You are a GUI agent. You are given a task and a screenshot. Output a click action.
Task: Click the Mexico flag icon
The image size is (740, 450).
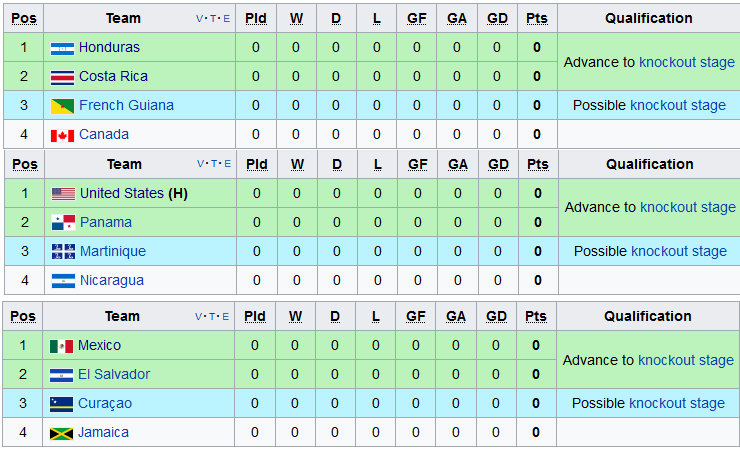[61, 346]
